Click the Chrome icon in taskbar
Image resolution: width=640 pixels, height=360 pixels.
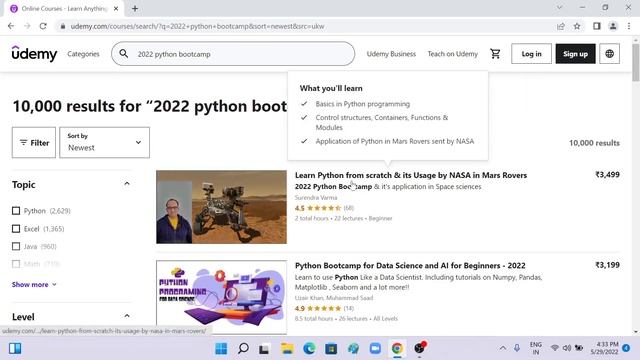(397, 349)
